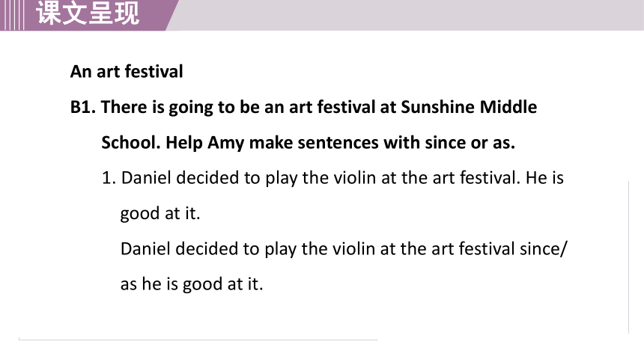
Task: Click the number '1.' before Daniel
Action: click(x=109, y=178)
